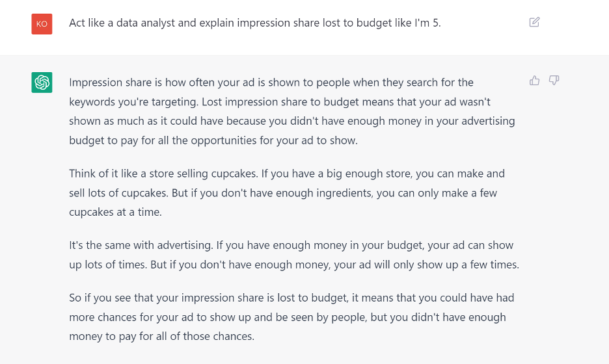
Task: Give the response a thumbs down
Action: (x=554, y=81)
